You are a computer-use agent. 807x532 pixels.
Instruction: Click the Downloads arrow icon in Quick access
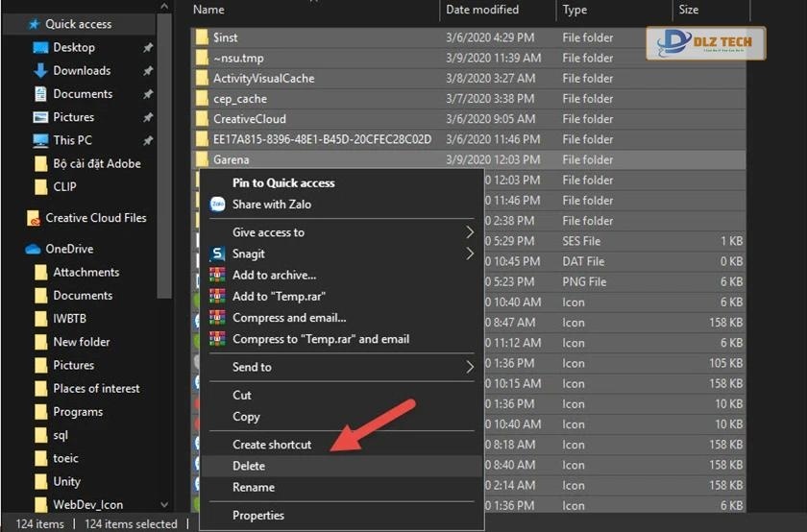40,70
